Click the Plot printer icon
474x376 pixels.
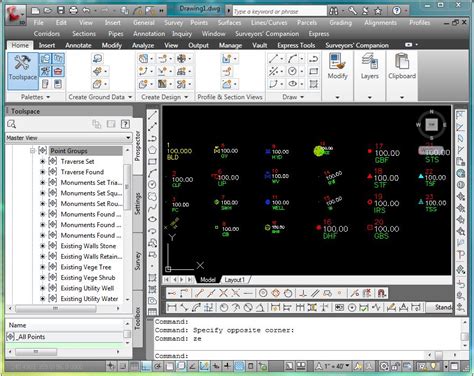[73, 11]
